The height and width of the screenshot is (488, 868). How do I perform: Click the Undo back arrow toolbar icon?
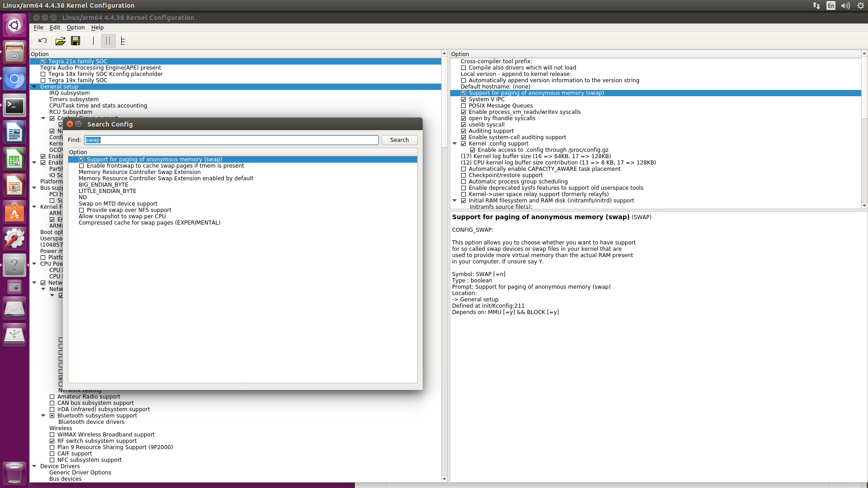42,41
